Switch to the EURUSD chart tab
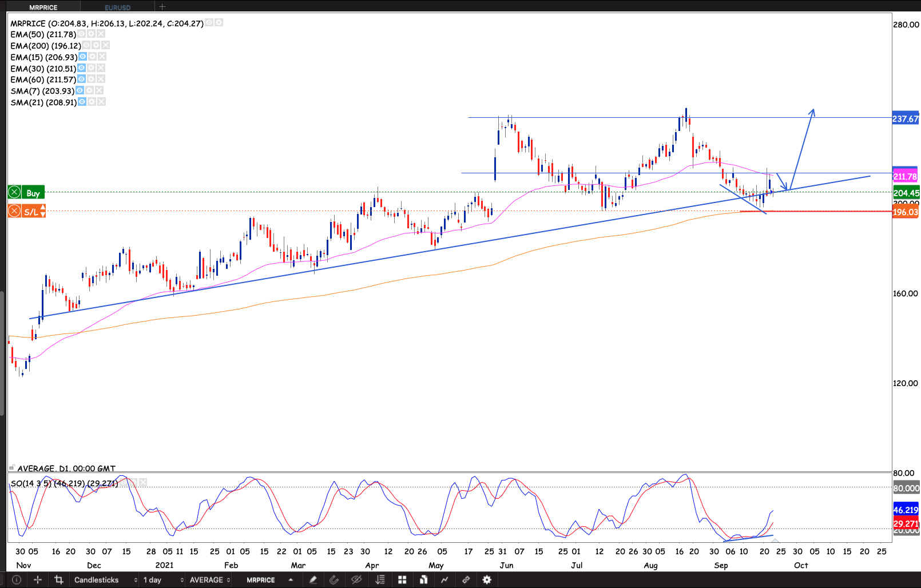 tap(117, 7)
